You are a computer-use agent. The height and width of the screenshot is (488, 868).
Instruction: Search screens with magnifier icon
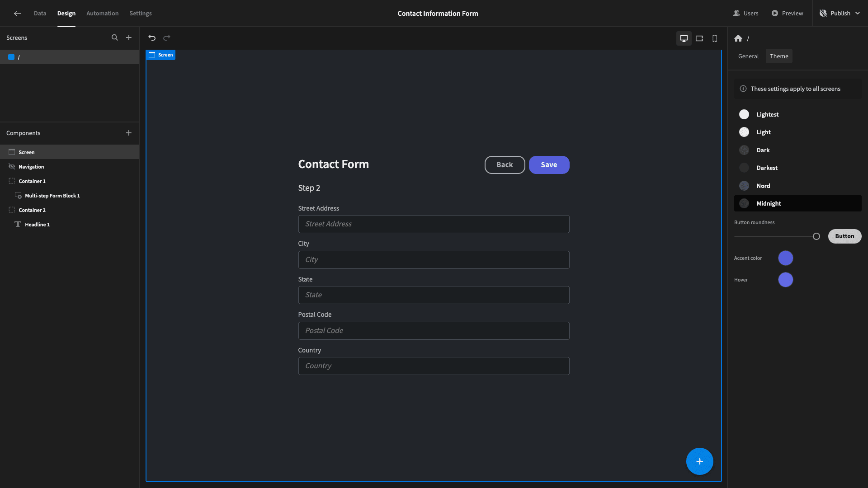[x=115, y=38]
